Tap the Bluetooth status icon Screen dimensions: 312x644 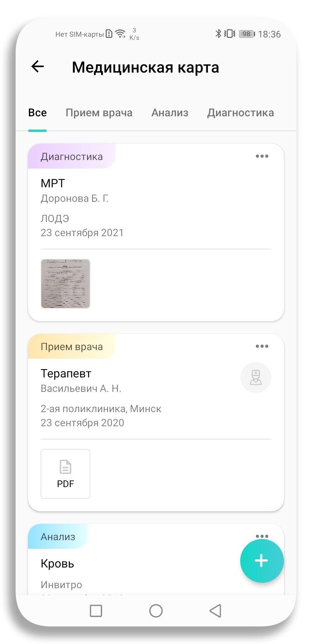coord(218,34)
